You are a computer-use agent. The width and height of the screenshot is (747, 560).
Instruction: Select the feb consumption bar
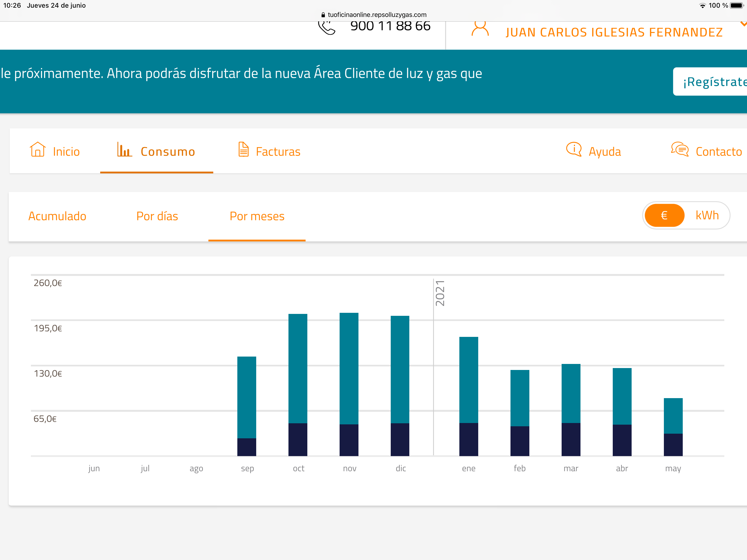520,413
